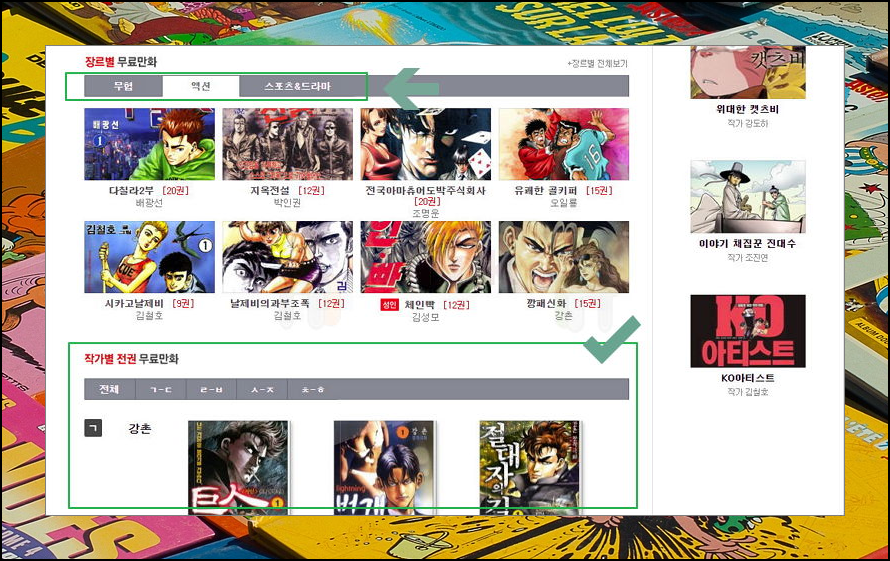Image resolution: width=890 pixels, height=561 pixels.
Task: Click 장르별 무료만화 section heading
Action: pos(121,62)
